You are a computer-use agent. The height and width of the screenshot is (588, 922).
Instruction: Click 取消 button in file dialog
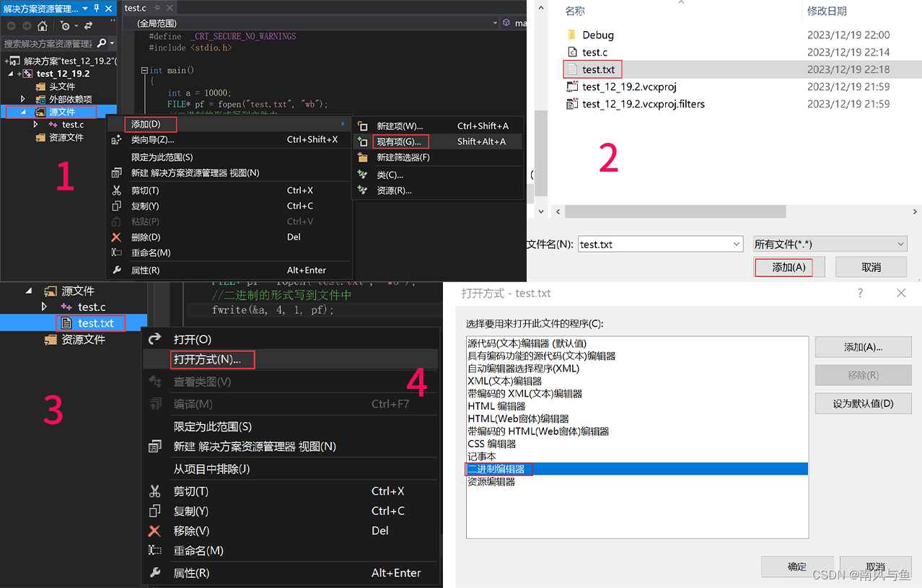point(871,267)
